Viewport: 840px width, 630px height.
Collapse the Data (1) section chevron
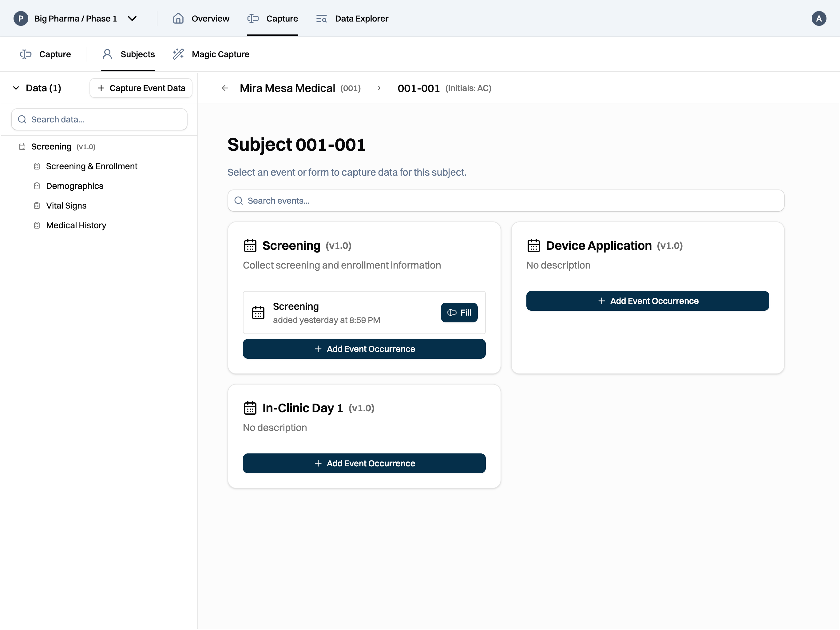click(16, 88)
